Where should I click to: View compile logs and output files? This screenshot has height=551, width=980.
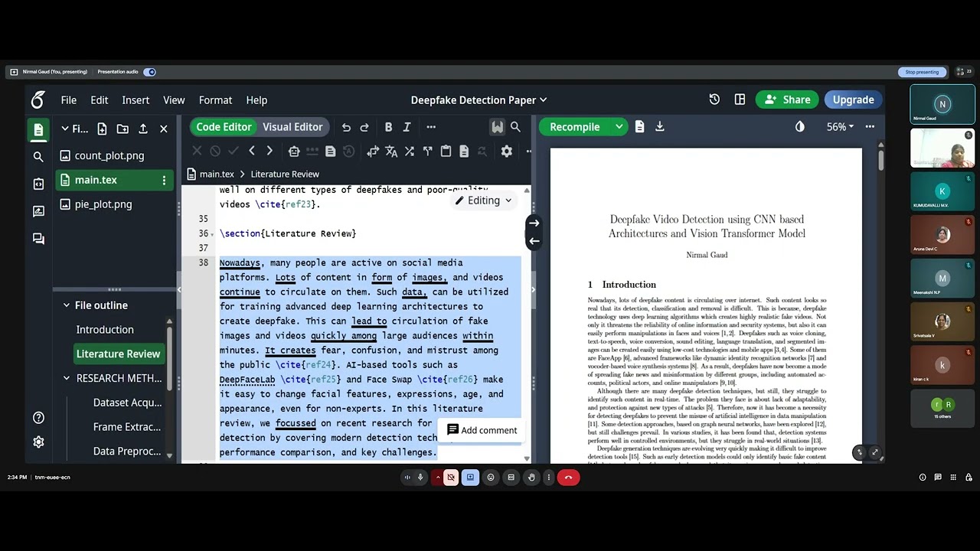coord(640,127)
